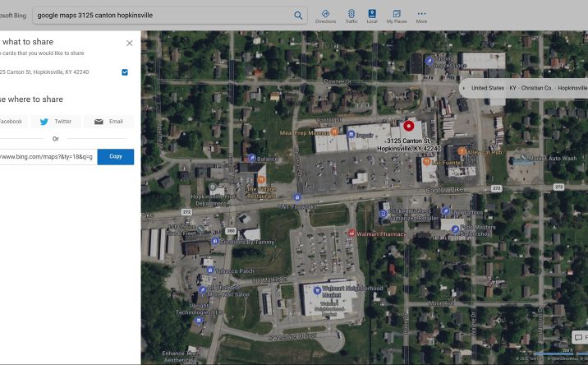Click the Hopkinsville breadcrumb

coord(572,88)
